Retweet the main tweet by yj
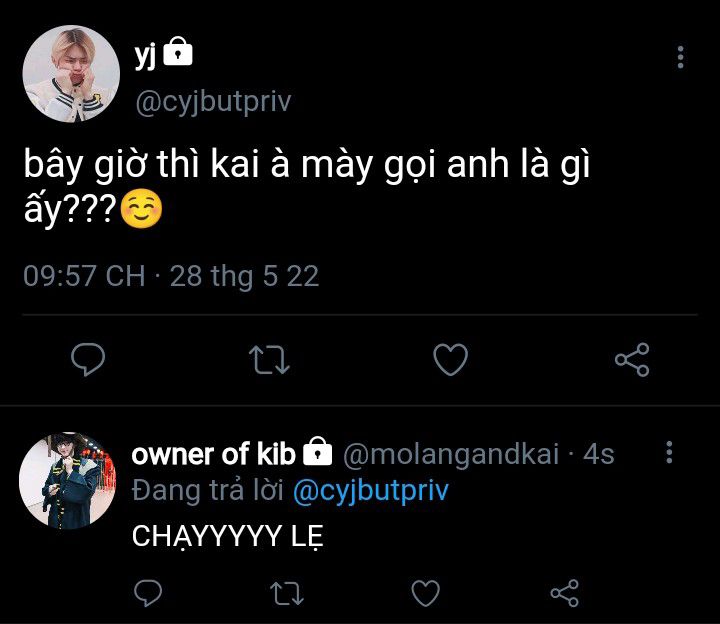The image size is (720, 624). click(268, 360)
